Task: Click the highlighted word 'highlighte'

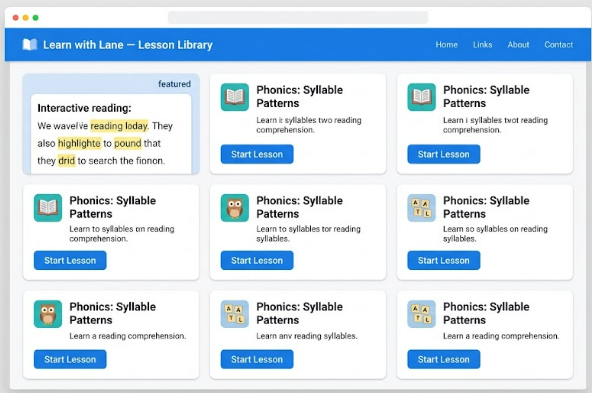Action: click(x=79, y=143)
